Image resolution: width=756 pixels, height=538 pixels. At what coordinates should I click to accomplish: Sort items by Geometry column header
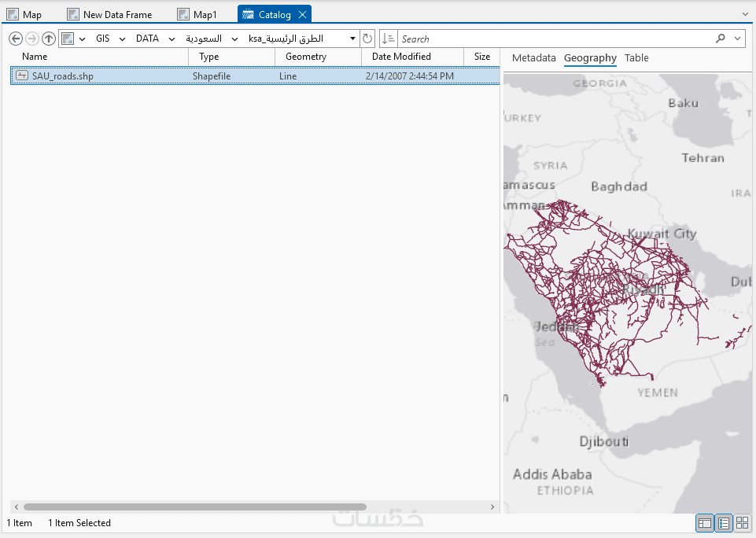tap(306, 57)
